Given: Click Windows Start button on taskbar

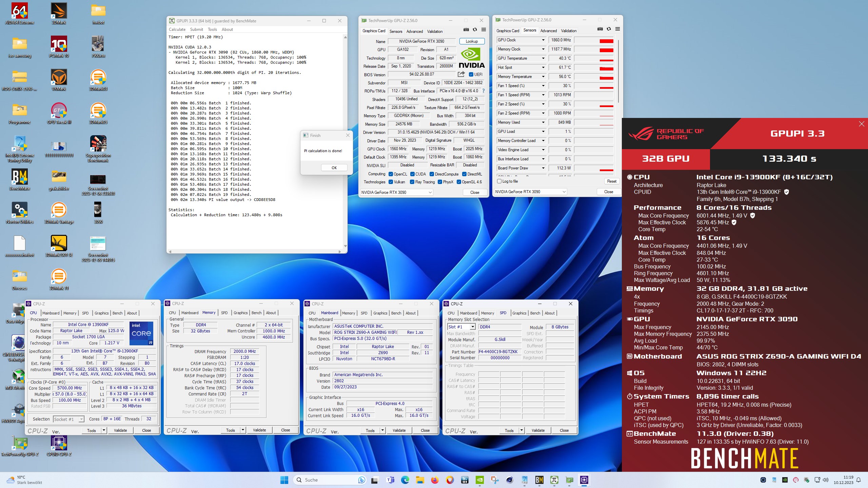Looking at the screenshot, I should [x=284, y=480].
